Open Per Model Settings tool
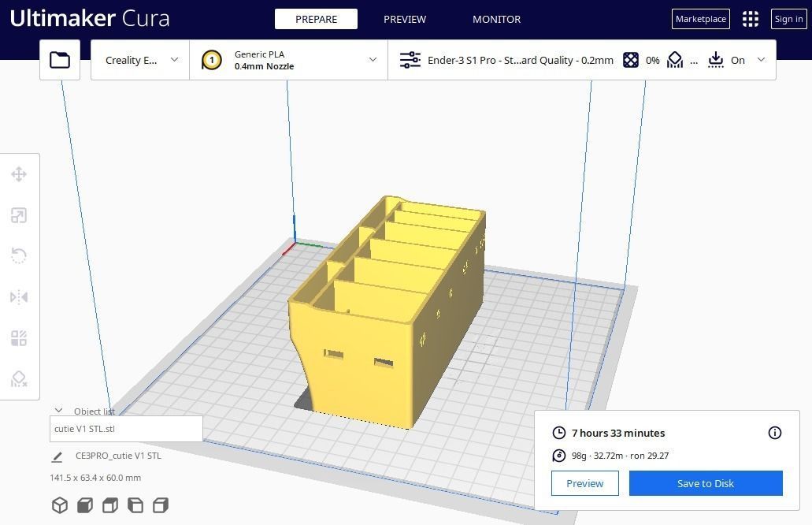Screen dimensions: 812x525 pos(19,338)
